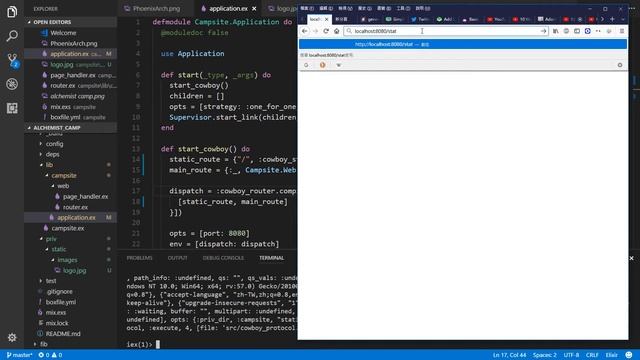Click the feedback smiley in status bar

629,355
